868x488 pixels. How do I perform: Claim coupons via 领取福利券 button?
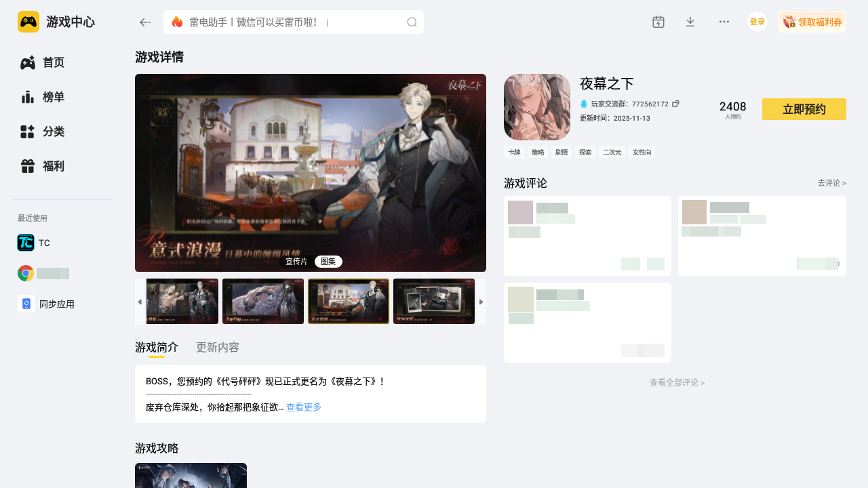pos(812,21)
